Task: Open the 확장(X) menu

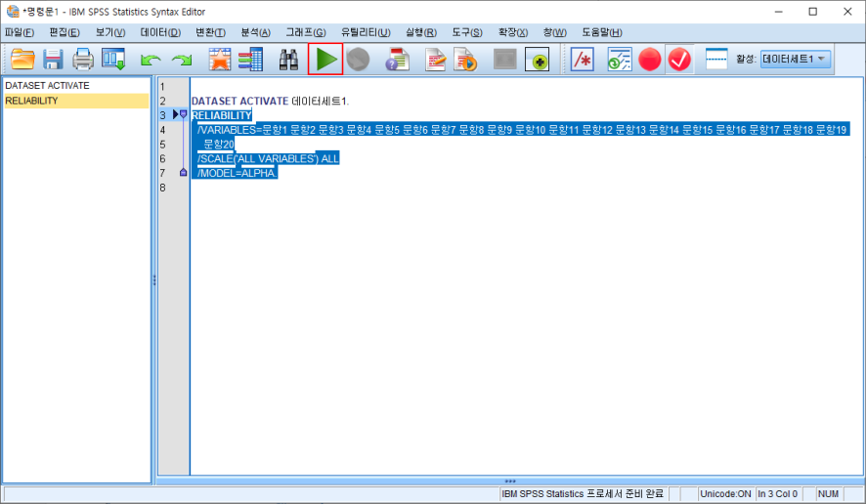Action: [x=513, y=32]
